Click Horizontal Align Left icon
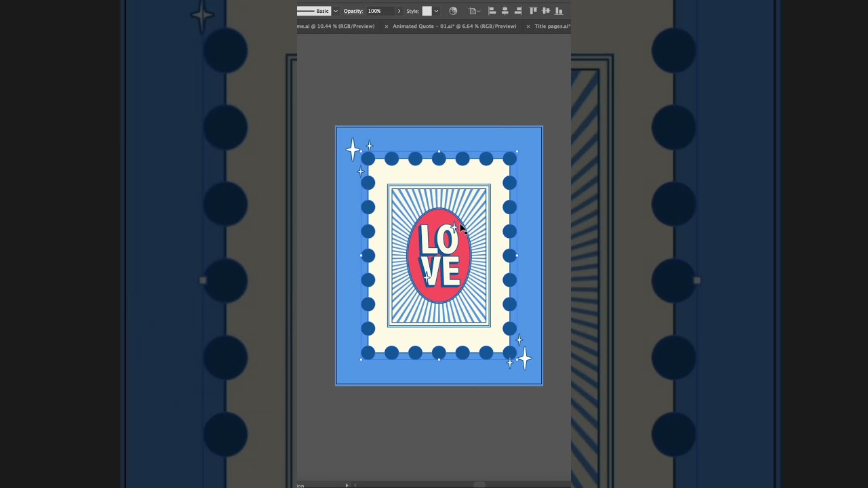 click(x=492, y=11)
